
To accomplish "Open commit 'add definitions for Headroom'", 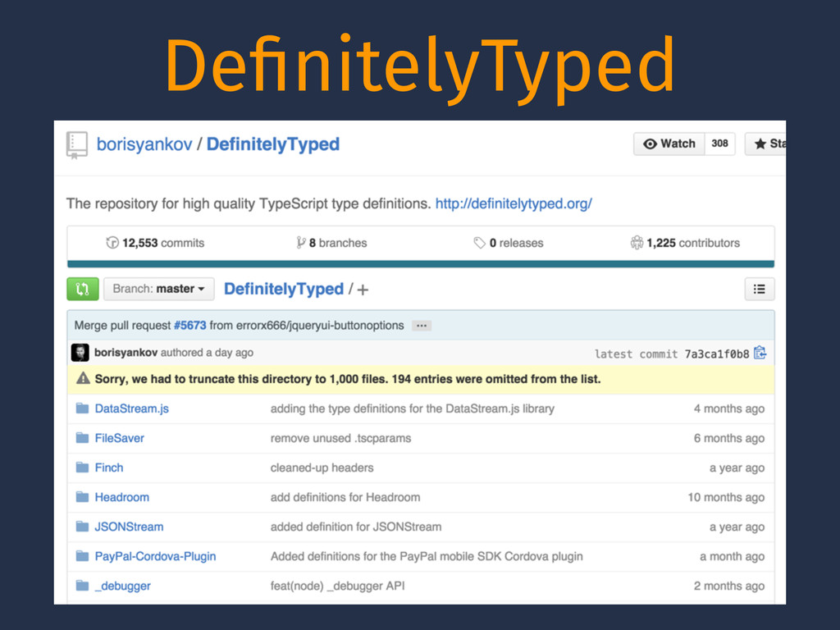I will (x=345, y=497).
